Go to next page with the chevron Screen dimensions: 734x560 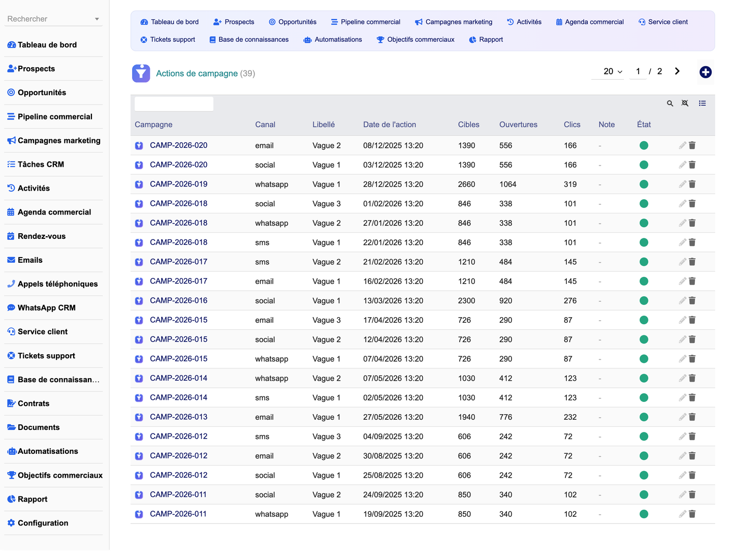(x=677, y=71)
